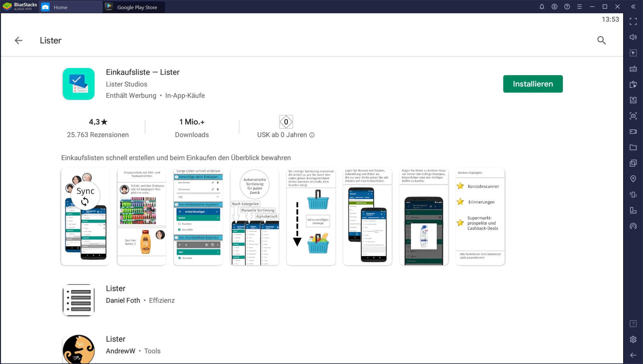Click the BlueStacks logo
The width and height of the screenshot is (643, 364).
[7, 7]
